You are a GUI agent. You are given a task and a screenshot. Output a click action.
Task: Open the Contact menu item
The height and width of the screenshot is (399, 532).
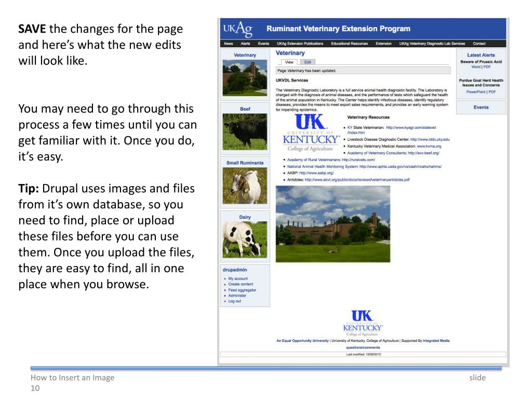point(479,44)
